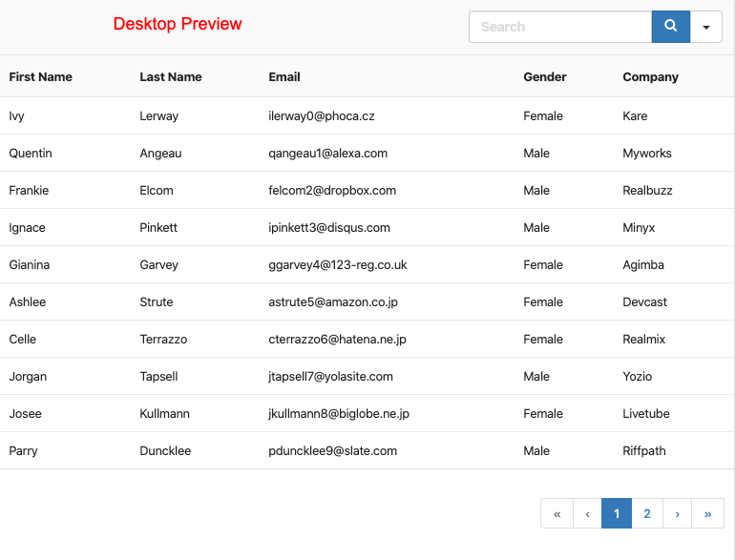735x560 pixels.
Task: Click the Desktop Preview title text
Action: (178, 24)
